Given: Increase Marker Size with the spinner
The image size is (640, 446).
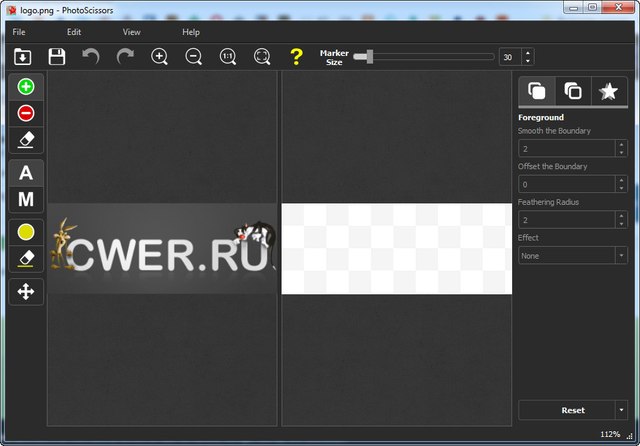Looking at the screenshot, I should 528,53.
